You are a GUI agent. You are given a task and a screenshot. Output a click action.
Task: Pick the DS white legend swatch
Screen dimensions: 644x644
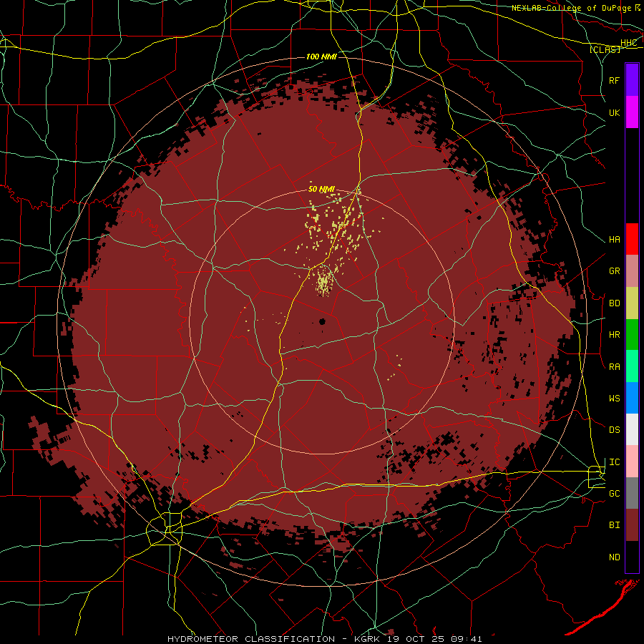pos(632,429)
